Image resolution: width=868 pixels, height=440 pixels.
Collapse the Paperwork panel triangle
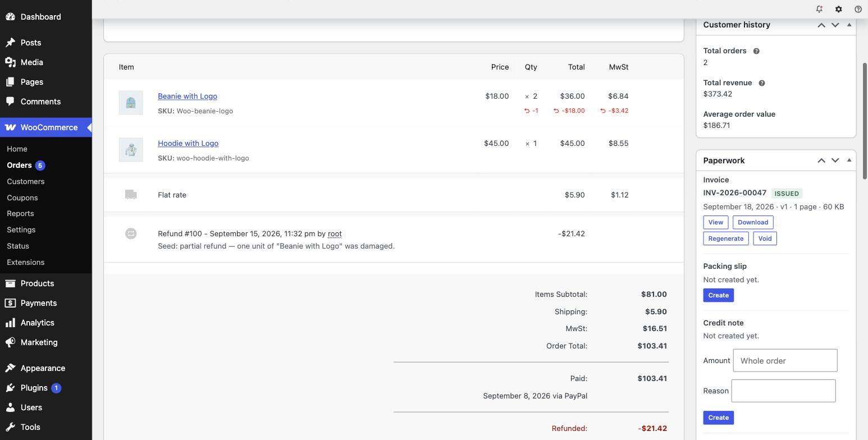[849, 161]
